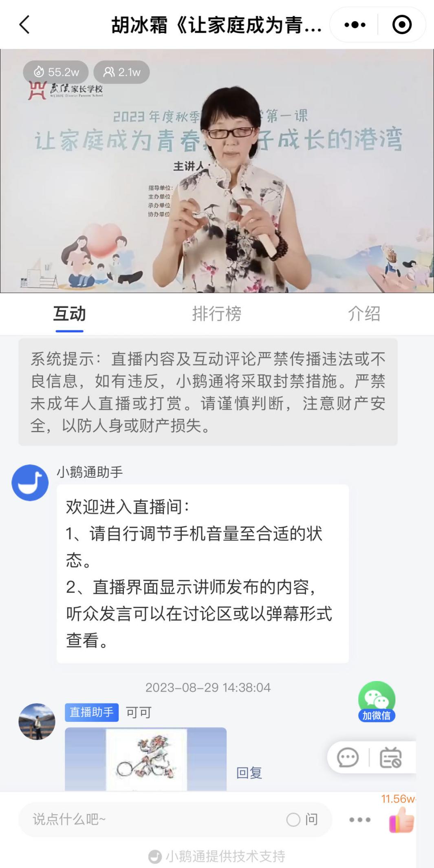This screenshot has height=868, width=434.
Task: Switch to the 排行榜 tab
Action: point(217,314)
